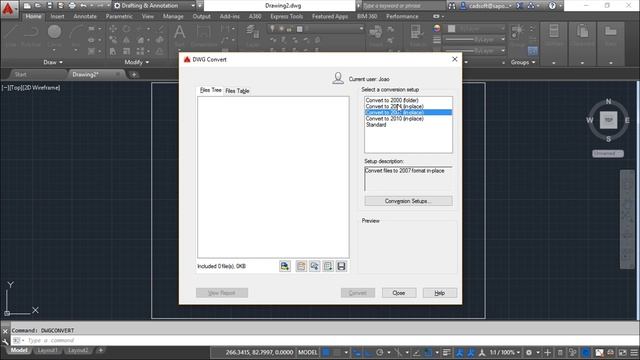Screen dimensions: 640x360
Task: Toggle Ortho mode in the status bar
Action: 368,352
